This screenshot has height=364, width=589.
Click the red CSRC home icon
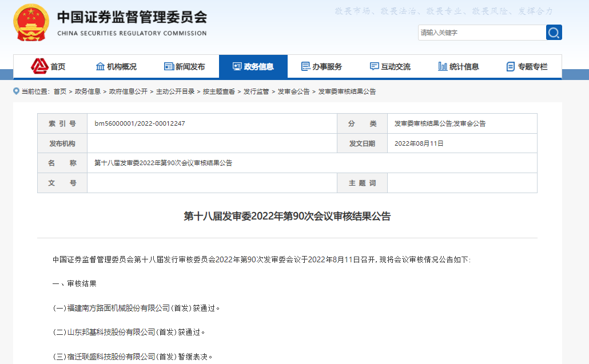click(x=39, y=66)
